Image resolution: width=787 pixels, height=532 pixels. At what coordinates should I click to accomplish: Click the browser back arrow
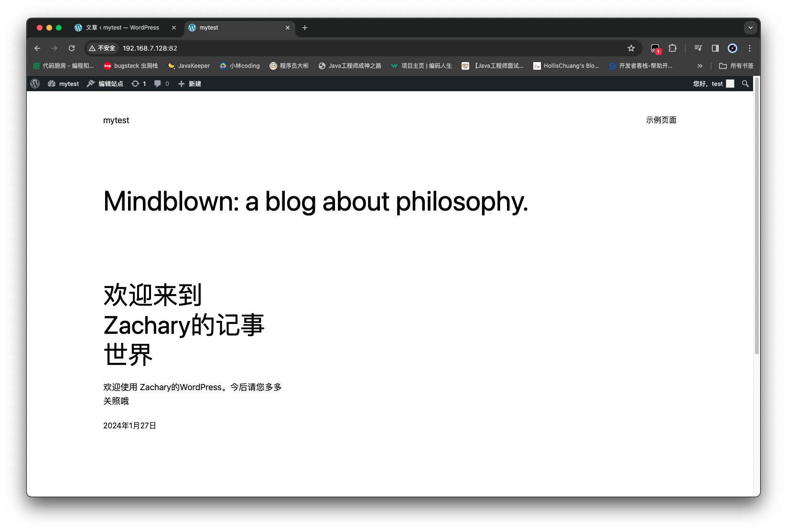point(37,48)
